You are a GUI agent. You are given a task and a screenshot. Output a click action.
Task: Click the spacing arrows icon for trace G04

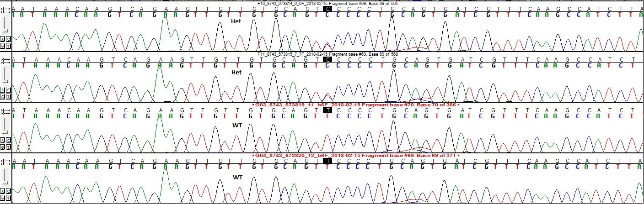click(x=6, y=162)
